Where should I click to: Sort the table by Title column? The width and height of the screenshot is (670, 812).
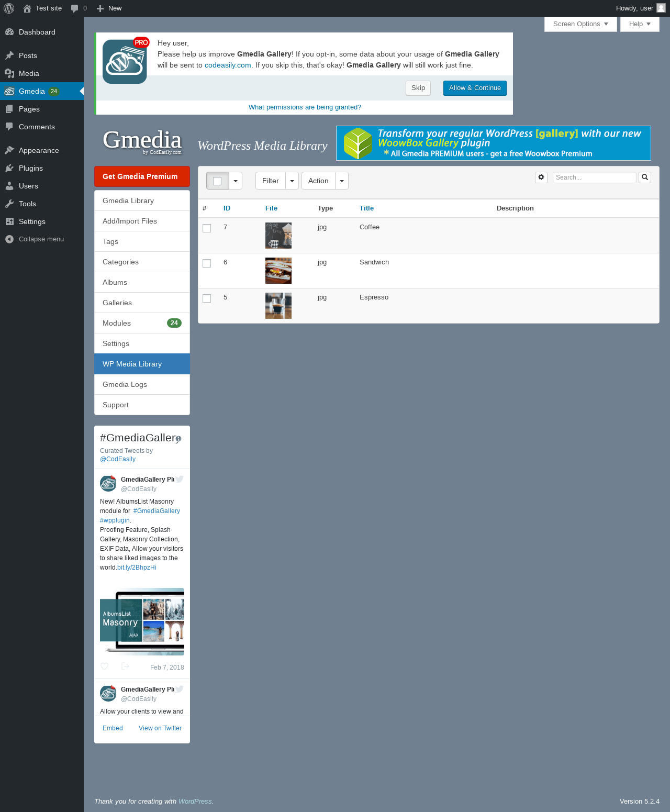(x=366, y=208)
